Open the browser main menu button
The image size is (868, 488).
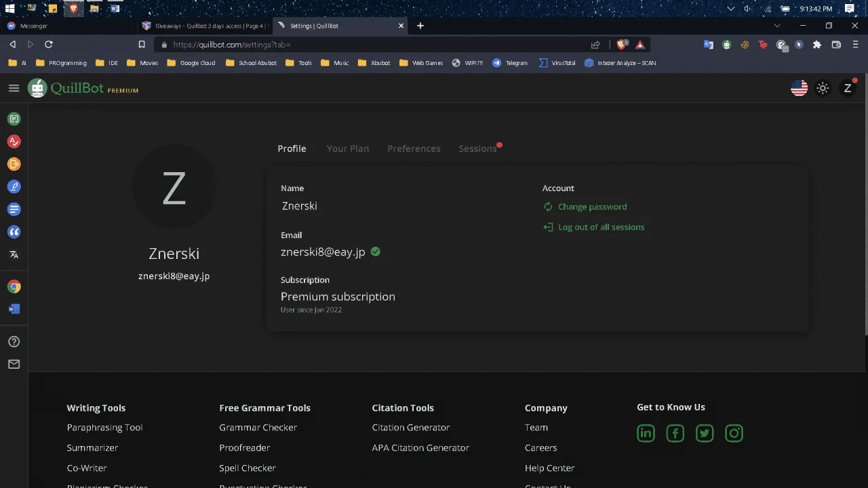[855, 45]
